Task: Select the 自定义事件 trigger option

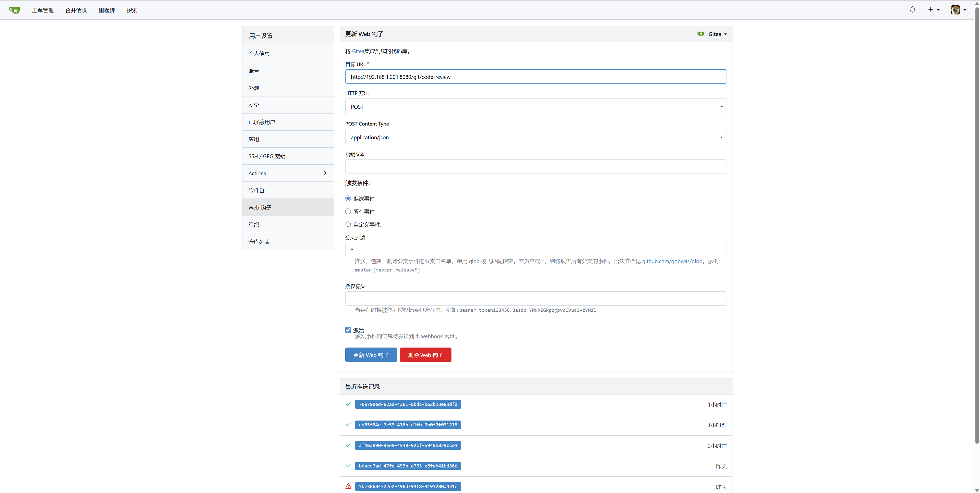Action: click(x=348, y=224)
